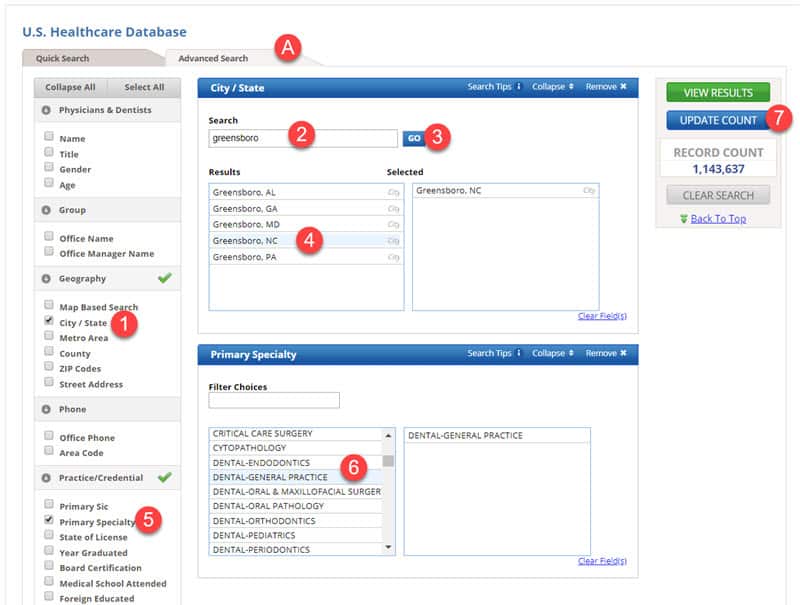Open the Quick Search tab
Image resolution: width=800 pixels, height=605 pixels.
click(x=62, y=58)
